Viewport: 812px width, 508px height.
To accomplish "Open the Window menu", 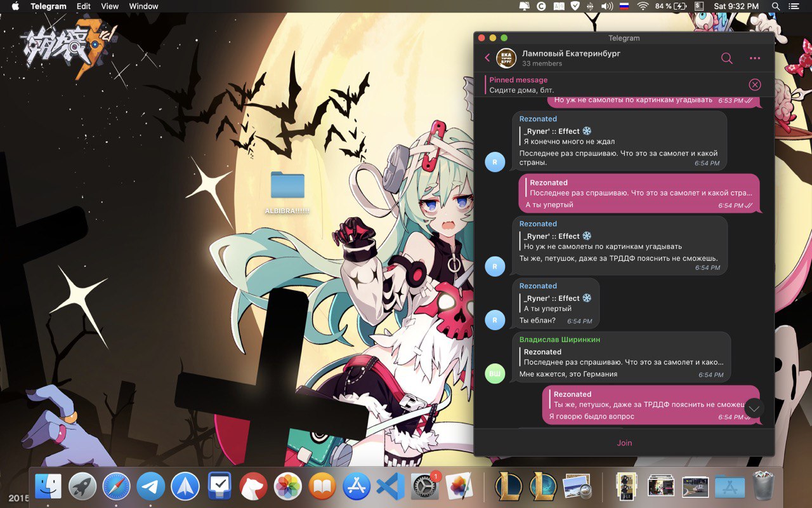I will coord(143,6).
